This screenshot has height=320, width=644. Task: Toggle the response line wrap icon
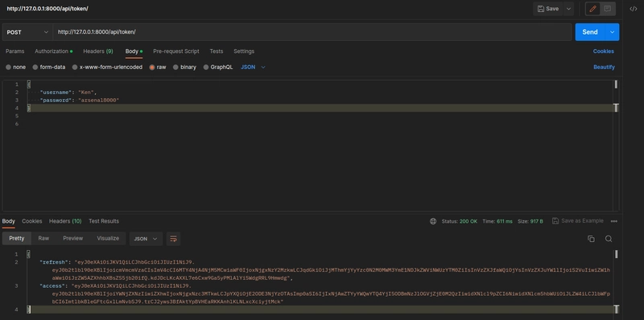click(x=173, y=239)
